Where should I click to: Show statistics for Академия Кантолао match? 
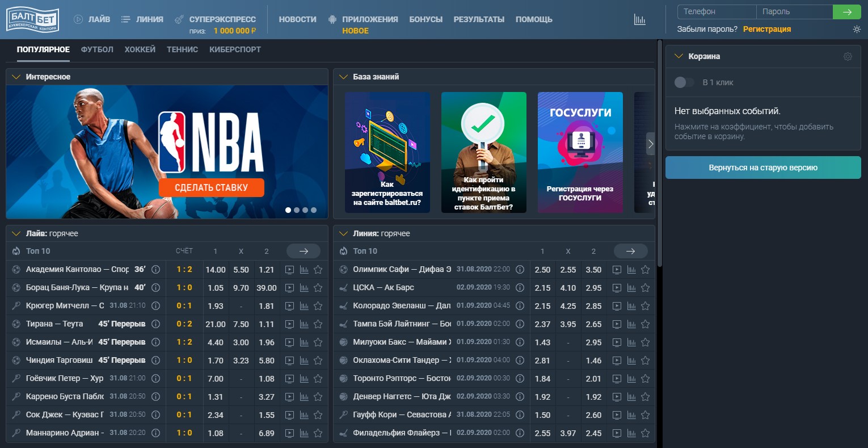pos(304,270)
